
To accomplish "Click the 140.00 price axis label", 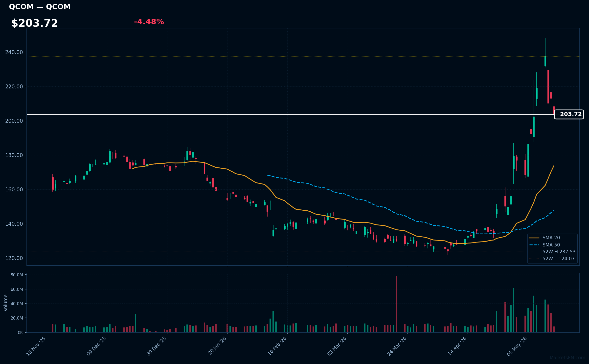I will pyautogui.click(x=14, y=224).
